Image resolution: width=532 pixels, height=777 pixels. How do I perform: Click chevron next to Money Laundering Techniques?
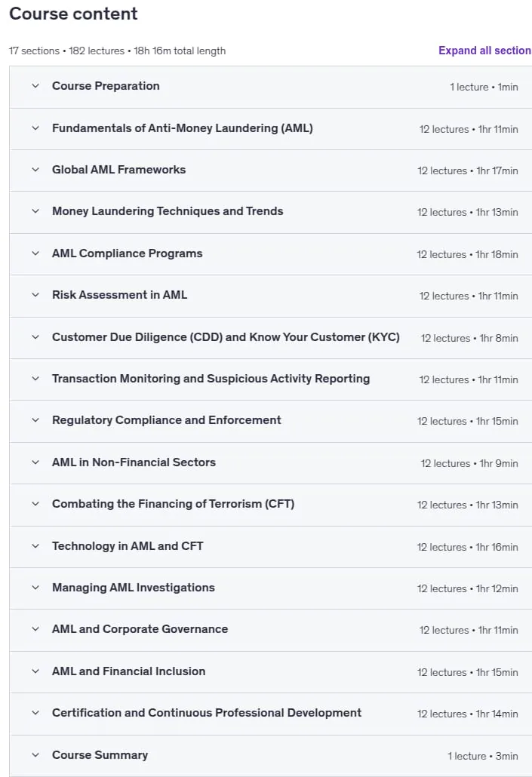pyautogui.click(x=35, y=211)
